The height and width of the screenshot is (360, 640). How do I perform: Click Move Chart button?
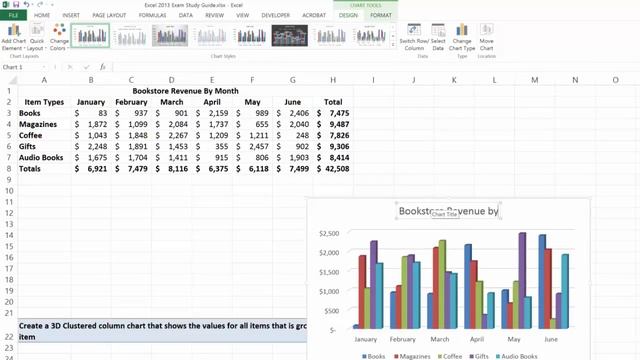[486, 37]
